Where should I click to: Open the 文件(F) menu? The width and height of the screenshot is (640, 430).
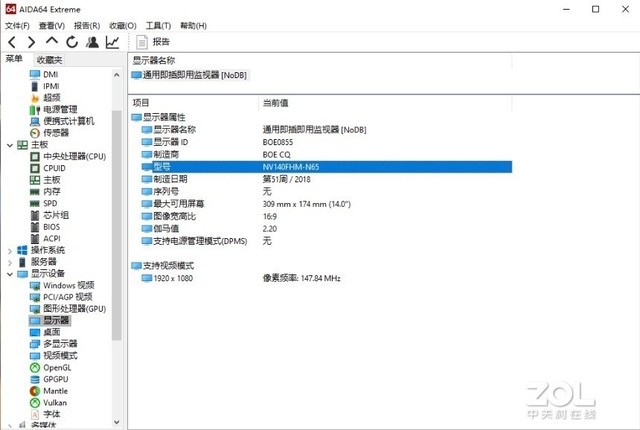17,26
